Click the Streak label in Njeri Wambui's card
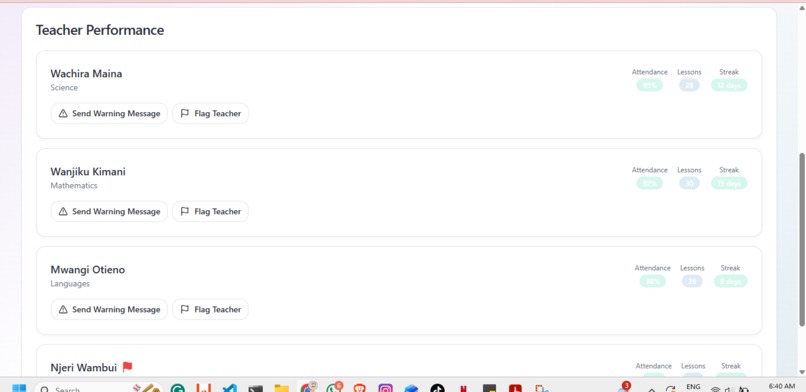This screenshot has width=806, height=392. coord(730,366)
